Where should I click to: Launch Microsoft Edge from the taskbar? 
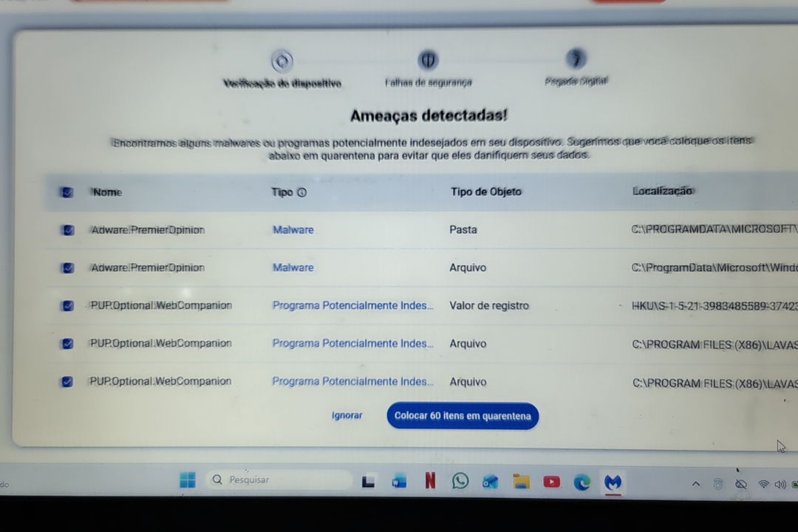[x=582, y=482]
